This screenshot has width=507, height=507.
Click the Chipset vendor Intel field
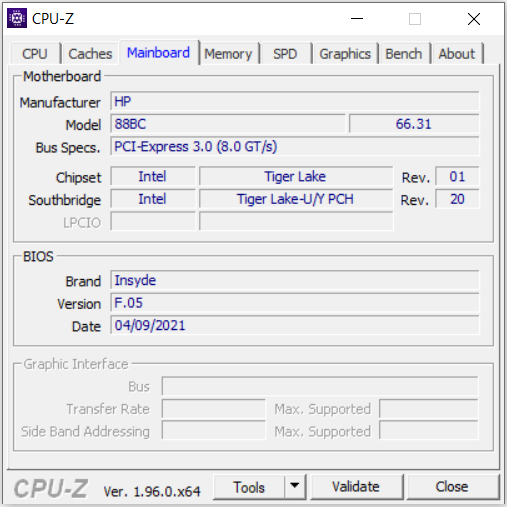coord(153,176)
